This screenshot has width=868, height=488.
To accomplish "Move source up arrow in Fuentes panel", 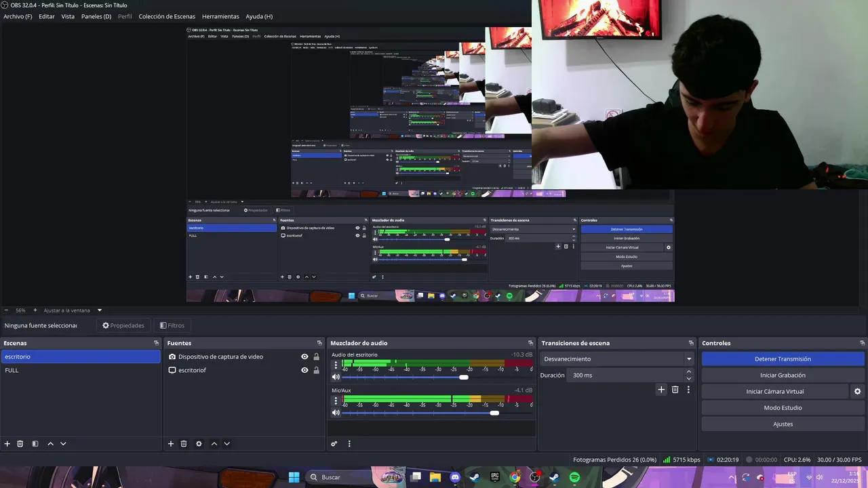I will click(x=214, y=444).
